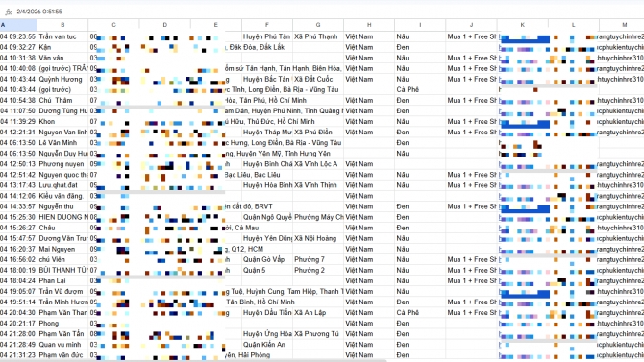
Task: Click the cell 'Nguyen Van linh'
Action: 62,133
